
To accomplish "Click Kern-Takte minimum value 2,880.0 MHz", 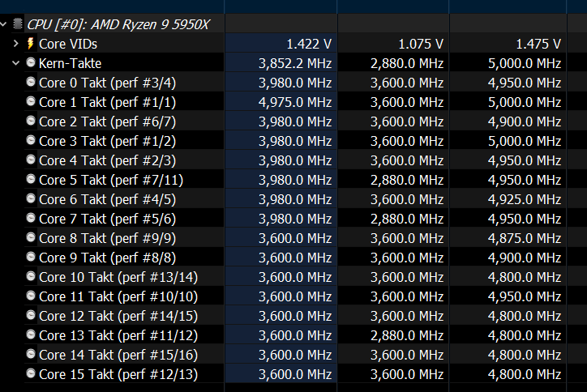I will [x=407, y=63].
